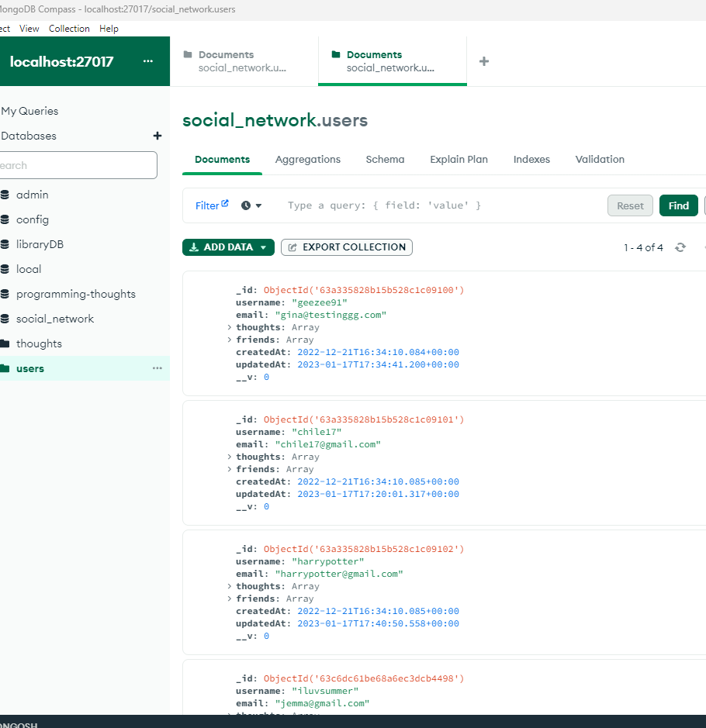Image resolution: width=706 pixels, height=728 pixels.
Task: Click into the query filter input
Action: coord(441,205)
